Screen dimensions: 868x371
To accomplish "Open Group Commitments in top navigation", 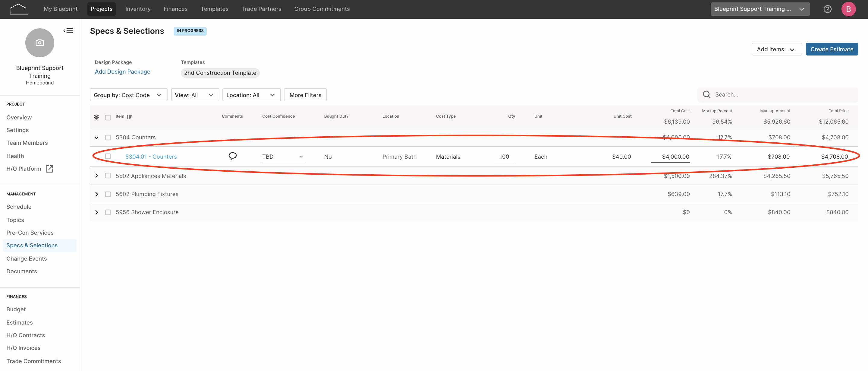I will [322, 9].
